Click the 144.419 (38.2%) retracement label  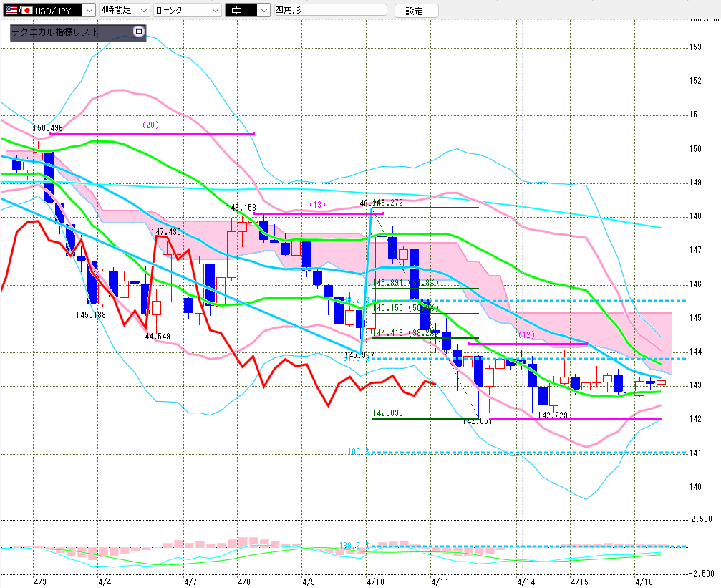405,332
